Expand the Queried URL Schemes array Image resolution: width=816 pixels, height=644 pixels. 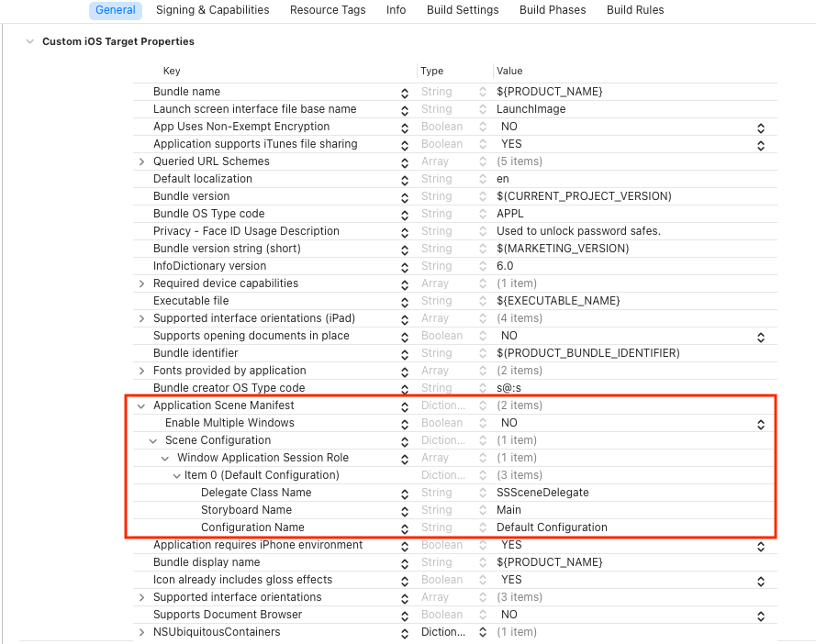[x=141, y=161]
